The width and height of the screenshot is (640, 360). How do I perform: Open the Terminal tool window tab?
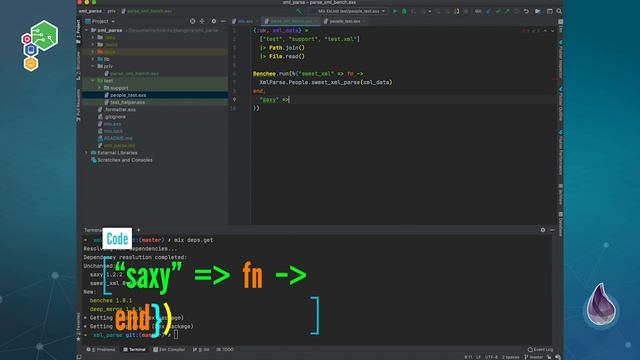pos(134,350)
